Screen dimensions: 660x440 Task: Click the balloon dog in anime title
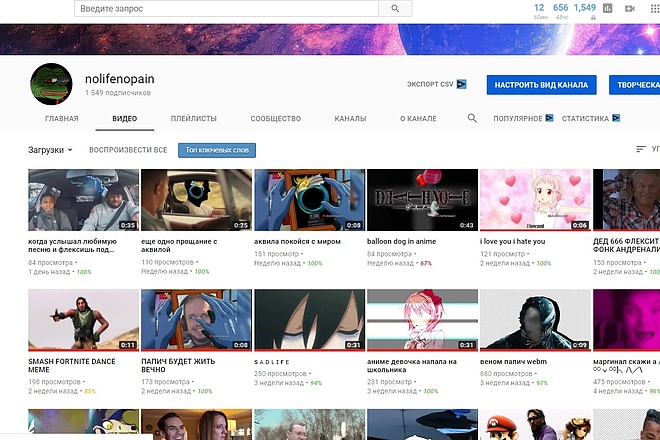click(402, 242)
